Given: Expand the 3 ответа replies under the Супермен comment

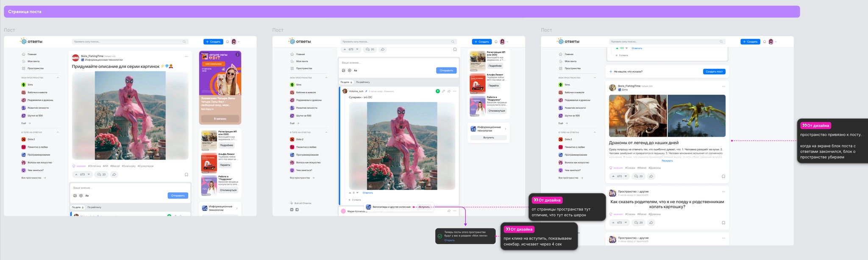Looking at the screenshot, I should [355, 200].
